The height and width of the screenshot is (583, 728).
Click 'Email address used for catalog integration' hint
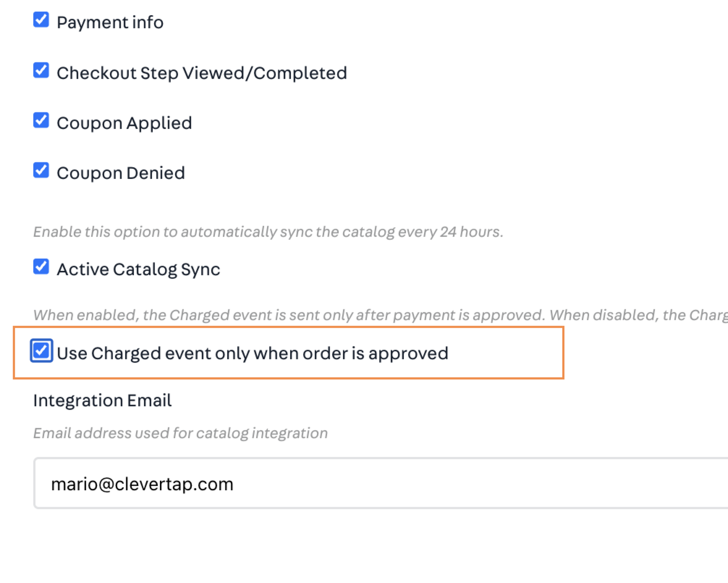tap(181, 433)
